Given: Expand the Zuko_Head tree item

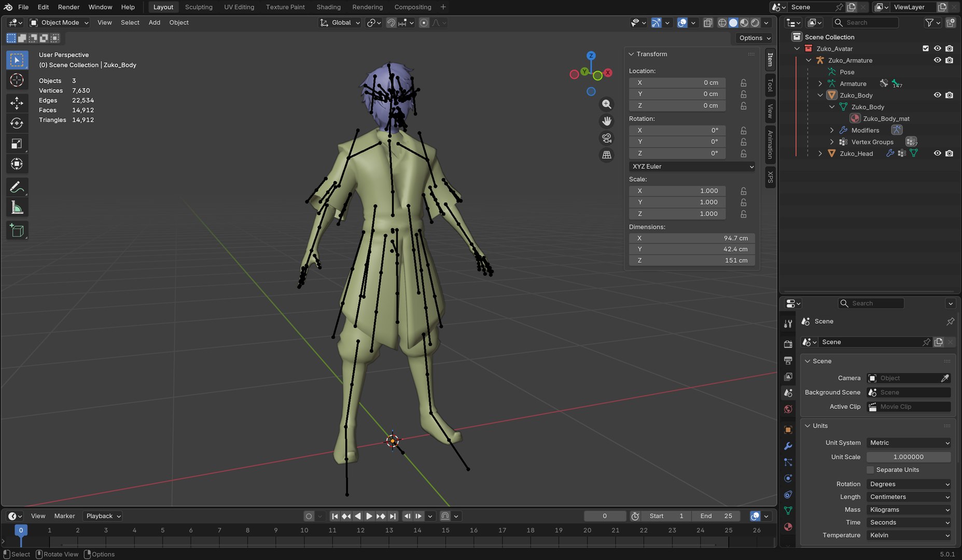Looking at the screenshot, I should point(820,153).
